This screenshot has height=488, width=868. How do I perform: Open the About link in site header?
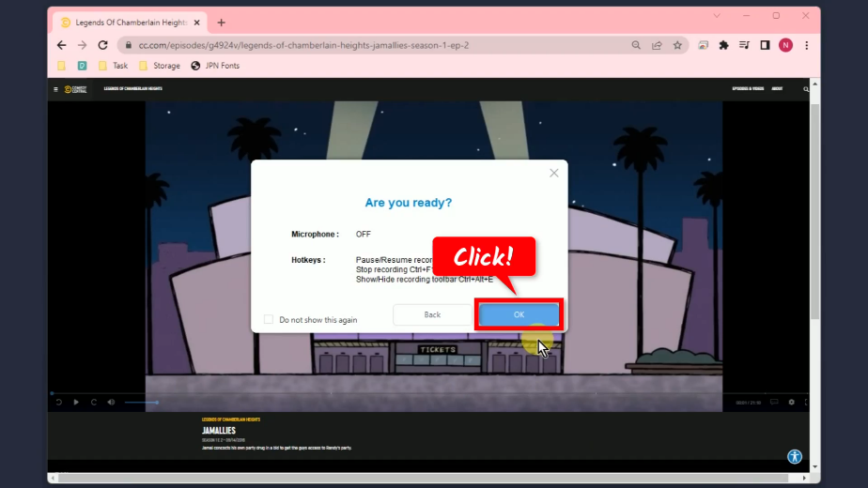point(777,88)
